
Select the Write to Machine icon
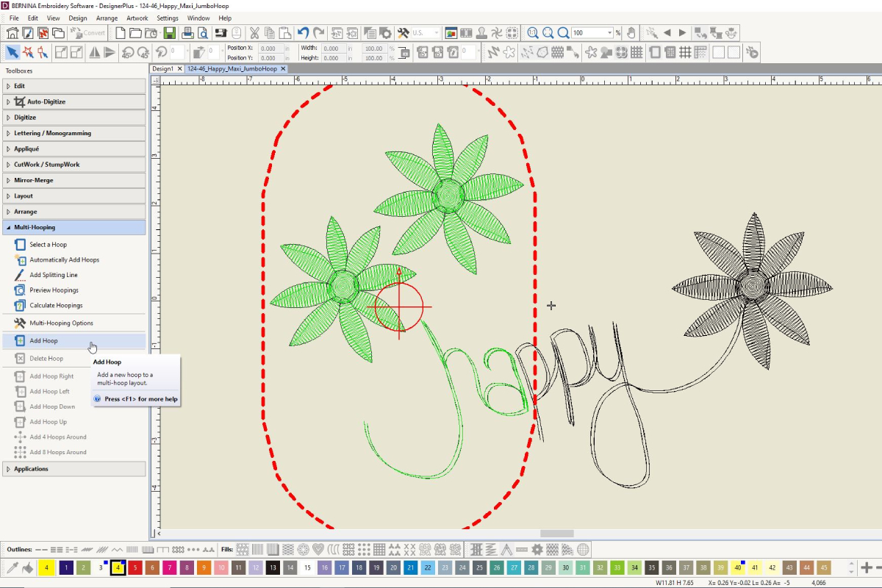220,32
